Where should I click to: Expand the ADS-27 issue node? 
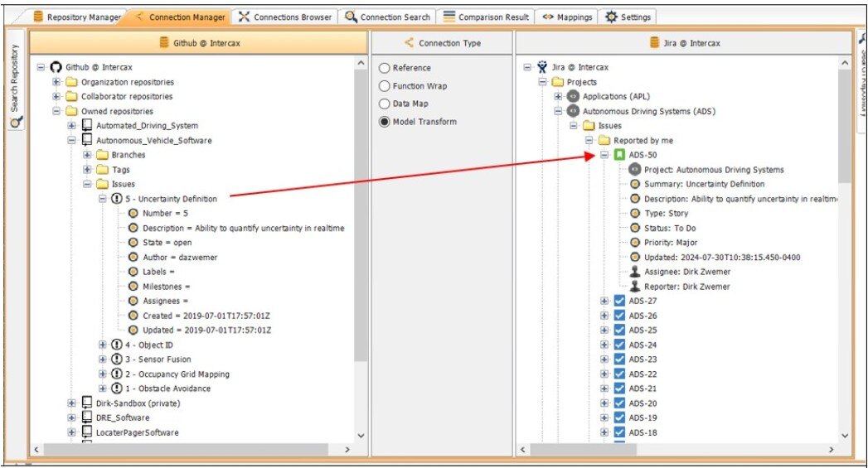pyautogui.click(x=604, y=302)
